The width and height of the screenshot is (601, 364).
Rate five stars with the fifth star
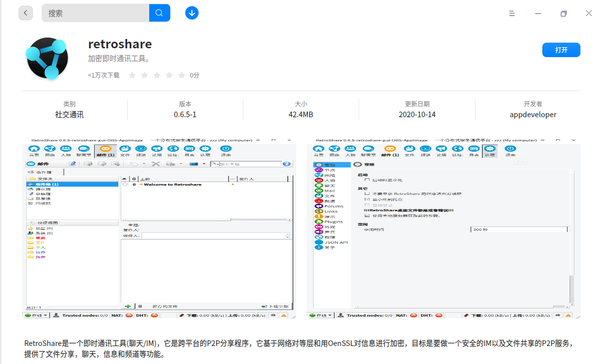(x=182, y=75)
